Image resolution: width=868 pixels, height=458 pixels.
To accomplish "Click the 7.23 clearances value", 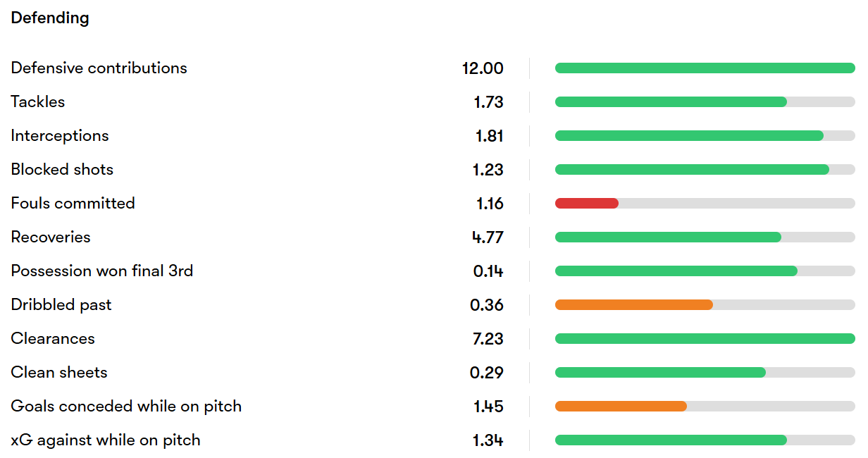I will (487, 339).
